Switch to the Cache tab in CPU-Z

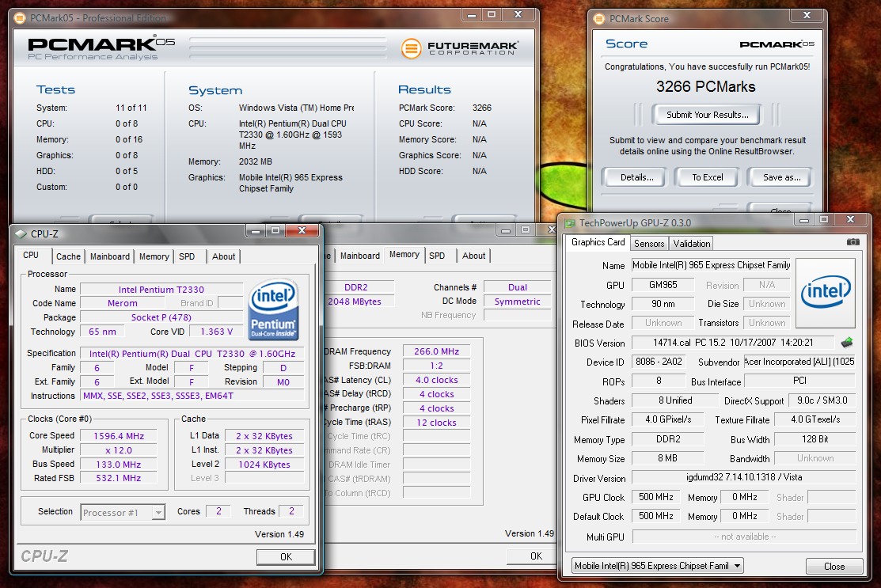[x=68, y=256]
